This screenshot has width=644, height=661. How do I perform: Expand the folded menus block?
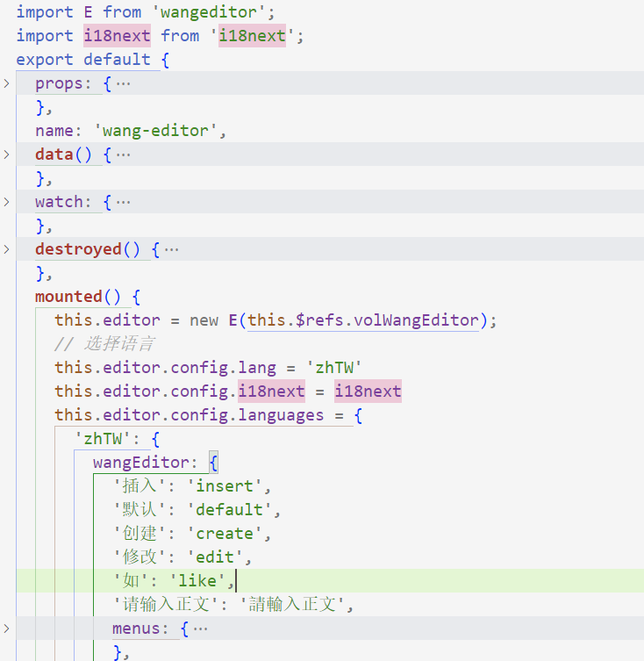click(x=6, y=629)
